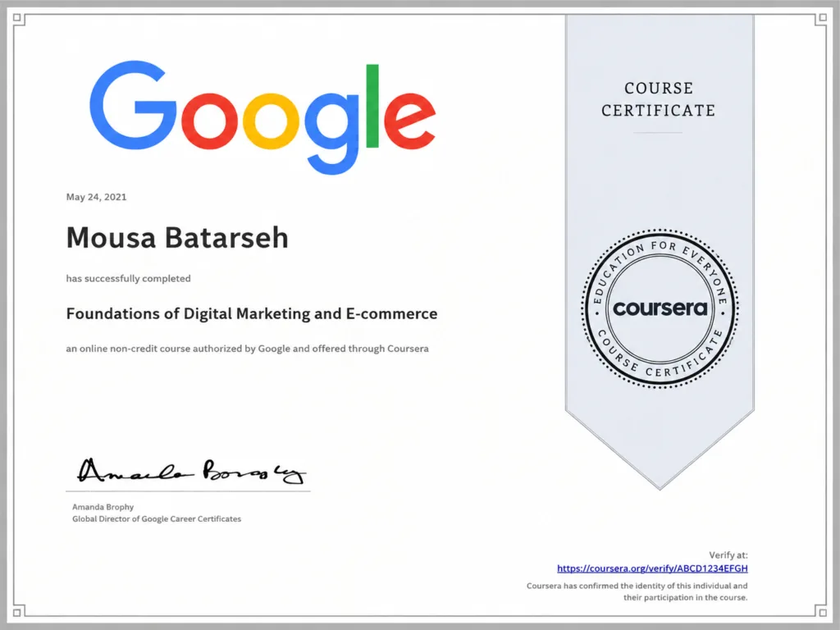Click Amanda Brophy's handwritten signature
Viewport: 840px width, 630px height.
[x=192, y=471]
